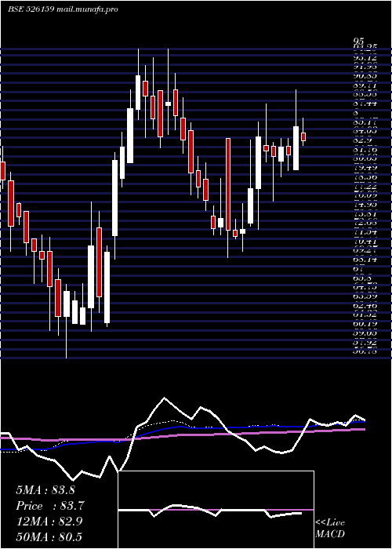Click the 50MA : 80.5 value
Screen dimensions: 392x549
tap(49, 536)
